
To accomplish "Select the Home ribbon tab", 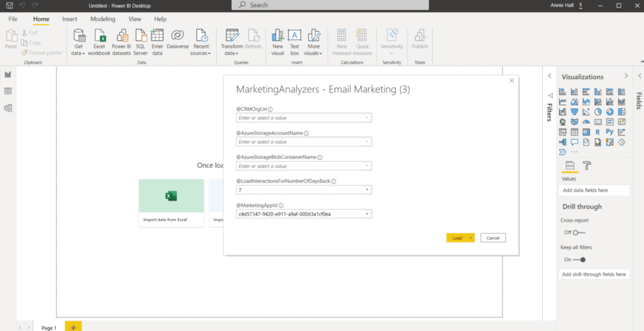I will 41,19.
